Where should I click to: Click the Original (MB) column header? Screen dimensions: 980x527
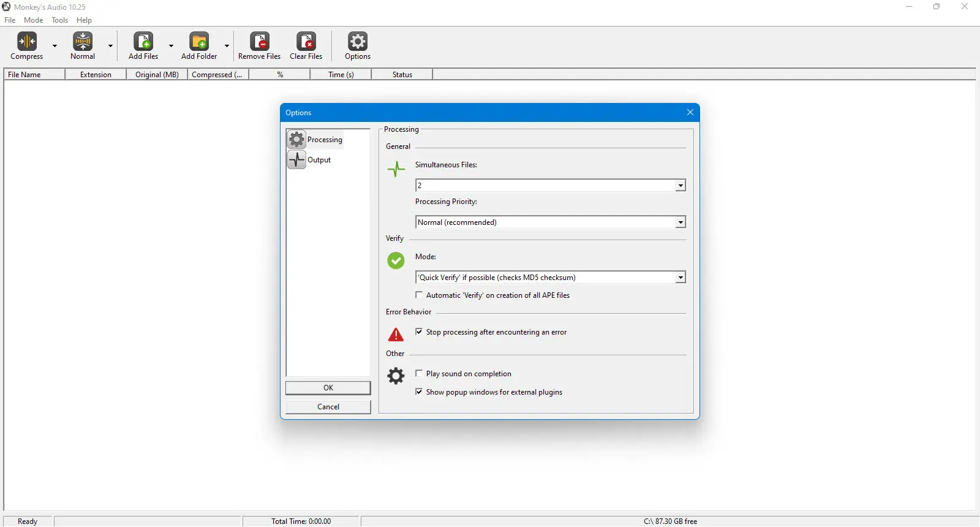pyautogui.click(x=157, y=75)
